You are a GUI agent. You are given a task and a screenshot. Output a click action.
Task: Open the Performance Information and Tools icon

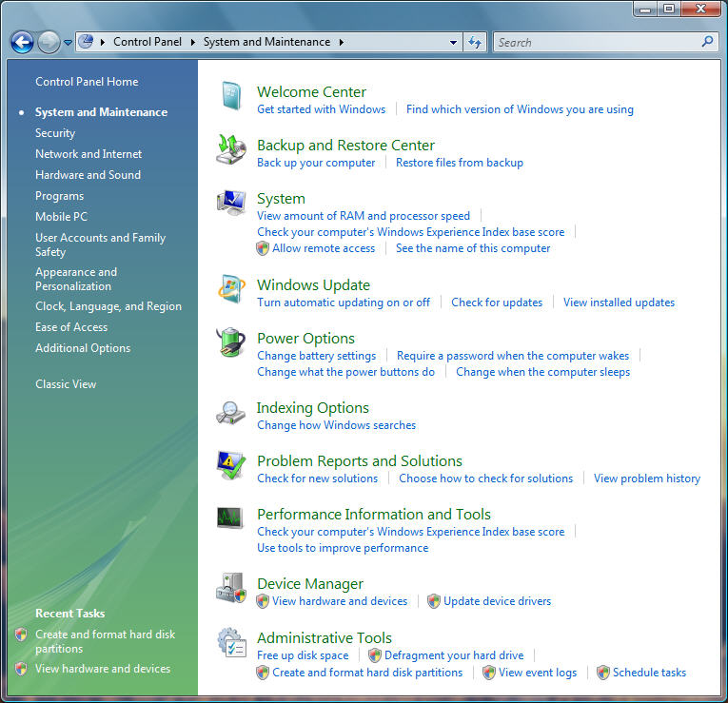click(x=231, y=519)
